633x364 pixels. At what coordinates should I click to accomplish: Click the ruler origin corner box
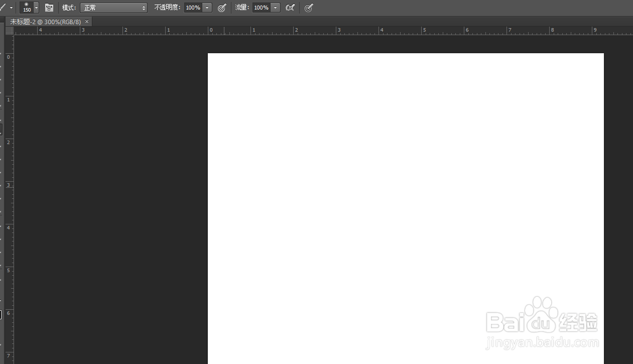[x=10, y=31]
